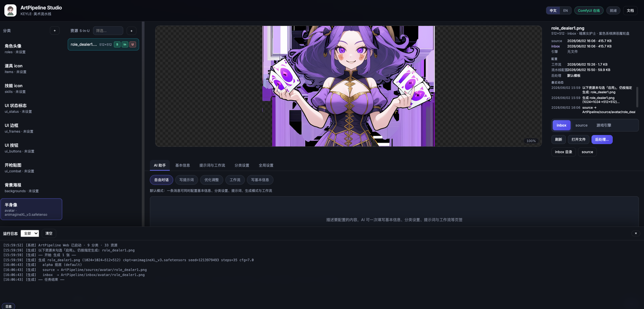644x309 pixels.
Task: Switch language to EN
Action: [566, 10]
